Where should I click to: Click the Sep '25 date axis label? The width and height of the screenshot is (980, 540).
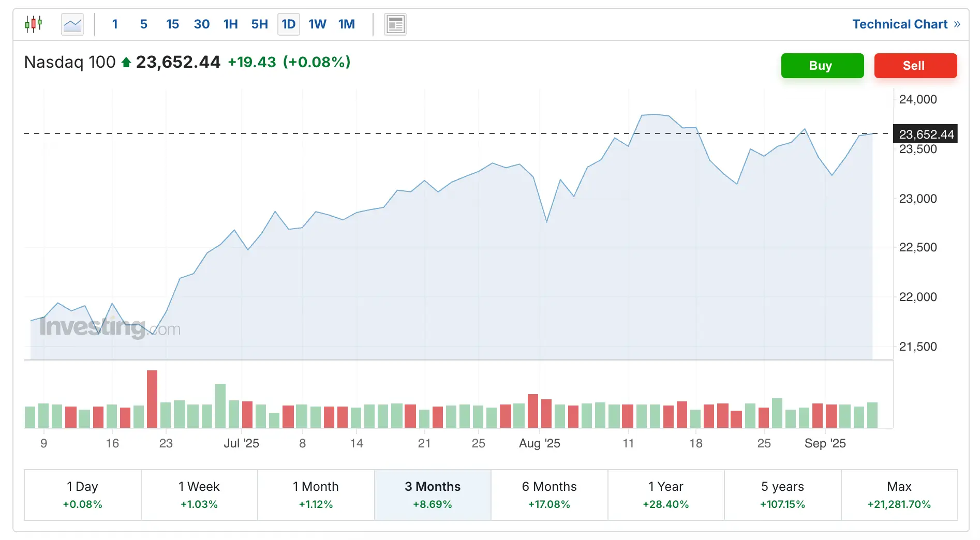click(x=825, y=443)
